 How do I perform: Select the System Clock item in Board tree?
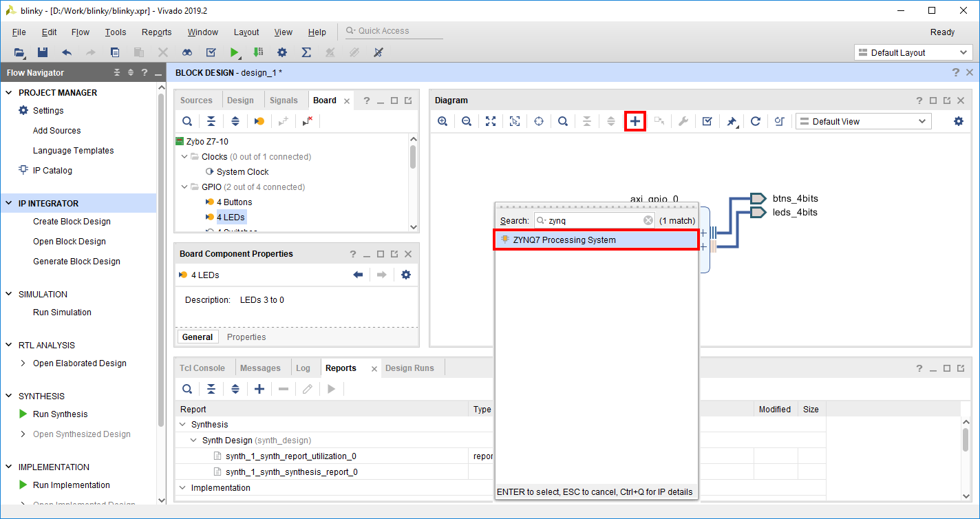point(243,172)
